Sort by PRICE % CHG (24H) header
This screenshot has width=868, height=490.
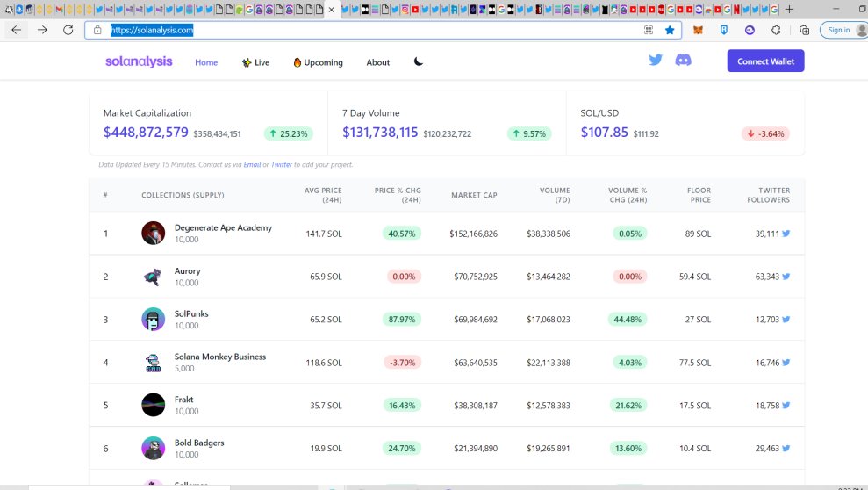coord(398,195)
